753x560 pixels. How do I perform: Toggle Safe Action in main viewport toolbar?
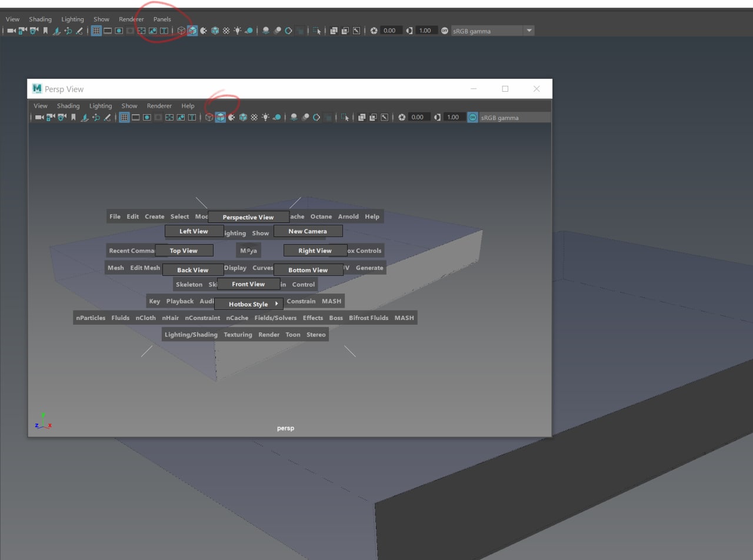pyautogui.click(x=152, y=31)
